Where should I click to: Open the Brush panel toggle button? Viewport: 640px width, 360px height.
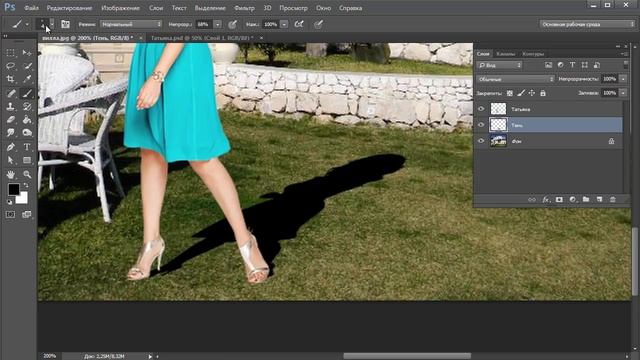[x=65, y=24]
